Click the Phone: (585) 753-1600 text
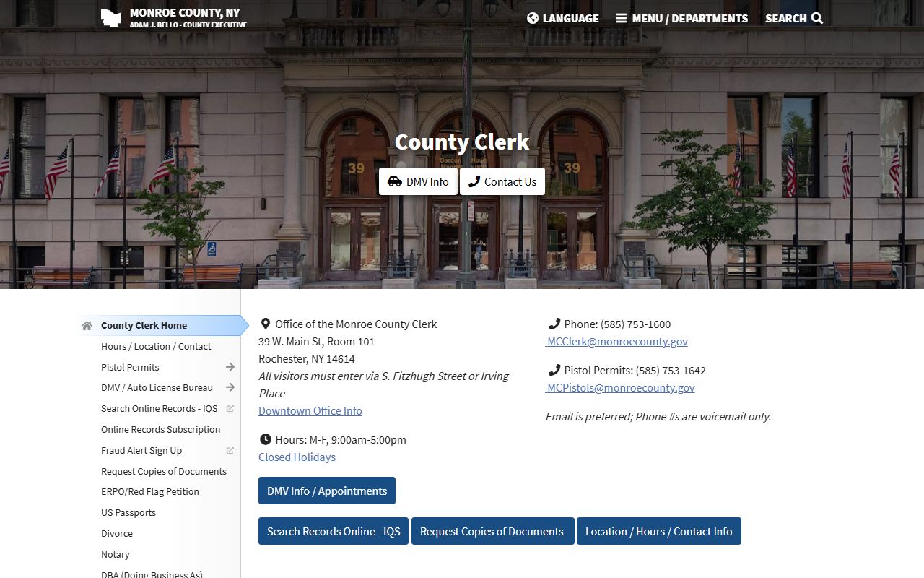The image size is (924, 578). (x=617, y=324)
